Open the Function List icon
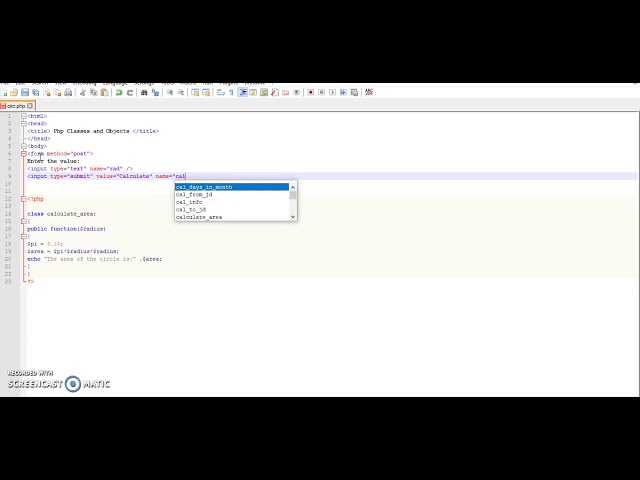The height and width of the screenshot is (480, 640). 275,93
